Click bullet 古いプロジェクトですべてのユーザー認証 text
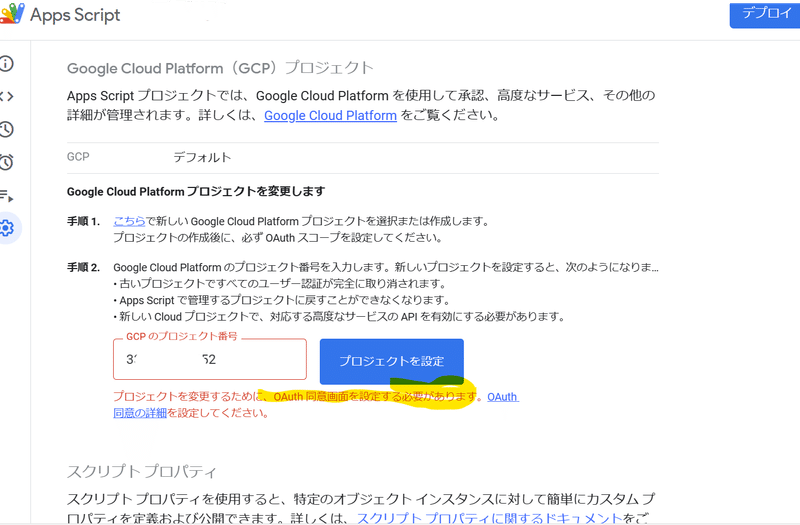 280,284
